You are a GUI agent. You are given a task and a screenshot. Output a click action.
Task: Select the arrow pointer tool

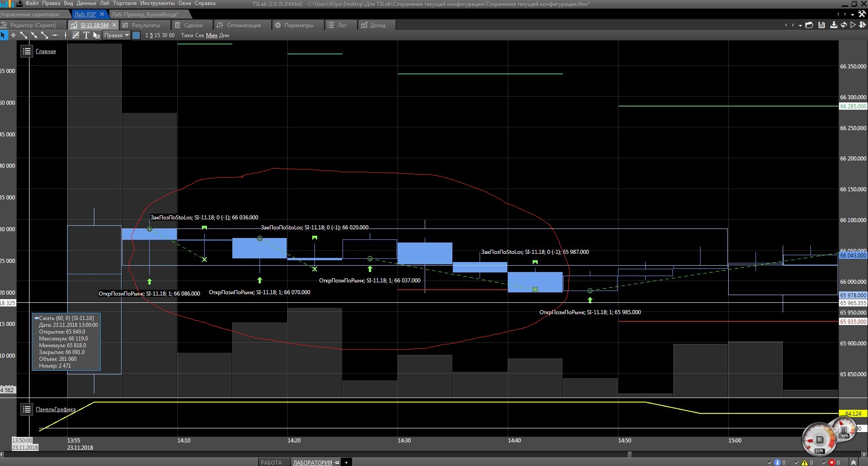(x=4, y=35)
